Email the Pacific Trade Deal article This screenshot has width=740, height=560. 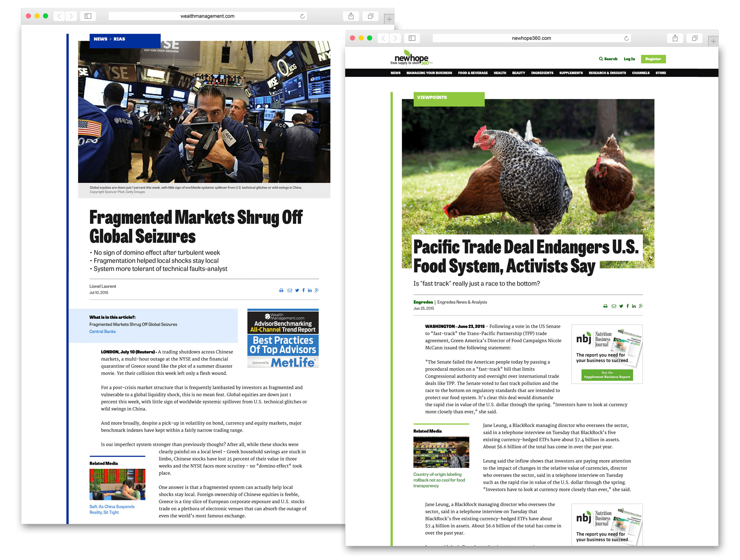click(x=614, y=306)
